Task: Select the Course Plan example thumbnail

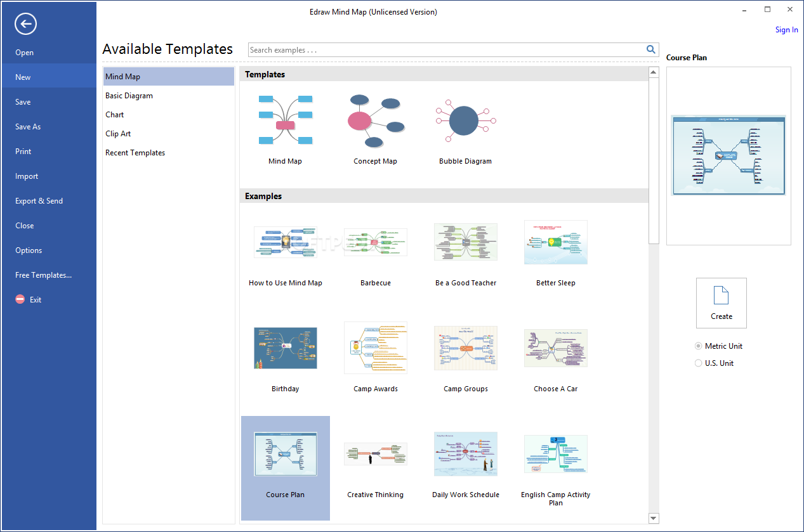Action: click(x=286, y=454)
